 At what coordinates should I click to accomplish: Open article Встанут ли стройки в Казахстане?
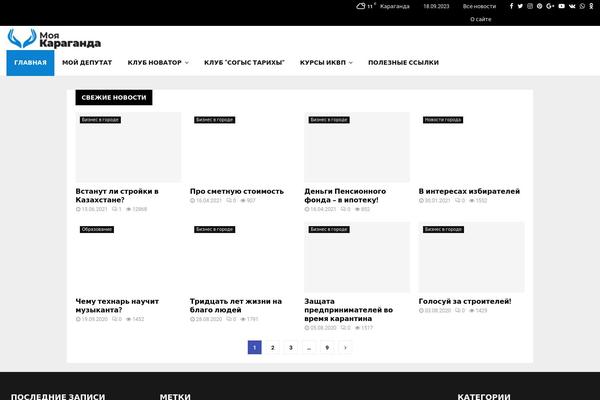(x=117, y=196)
